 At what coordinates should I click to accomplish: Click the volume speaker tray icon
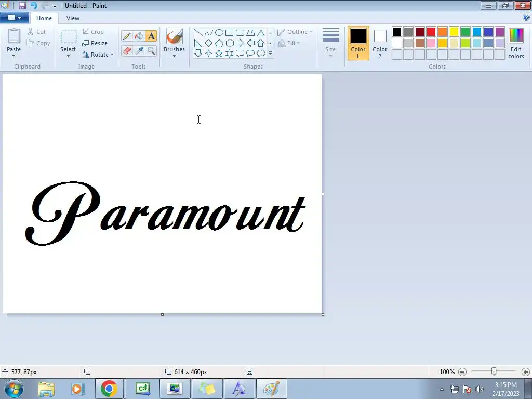[480, 389]
